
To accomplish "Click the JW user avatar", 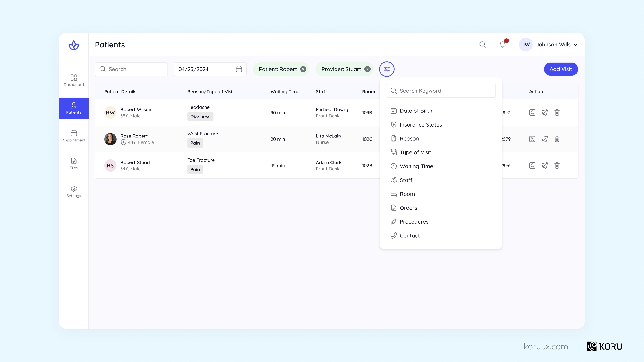I will pos(525,45).
